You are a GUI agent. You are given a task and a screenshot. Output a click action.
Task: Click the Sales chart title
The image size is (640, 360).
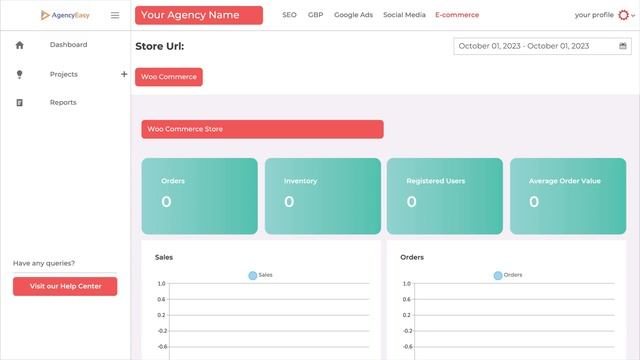point(164,257)
